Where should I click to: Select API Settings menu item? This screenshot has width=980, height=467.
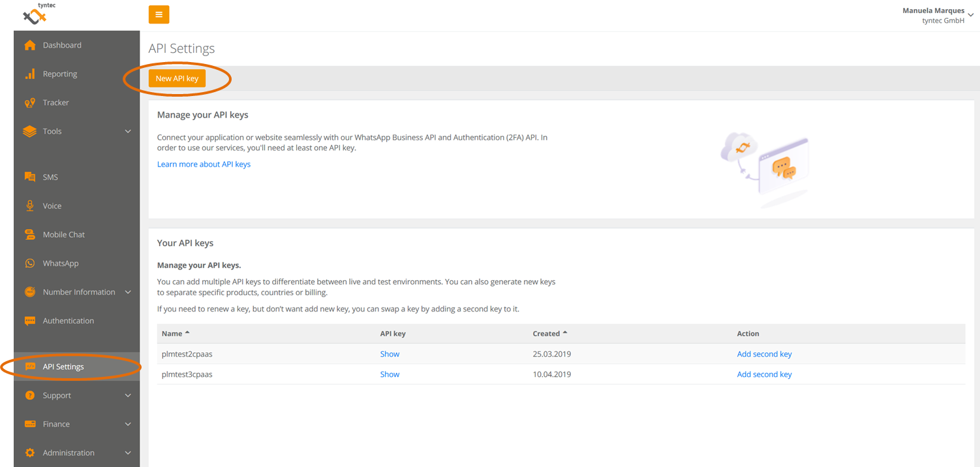76,366
